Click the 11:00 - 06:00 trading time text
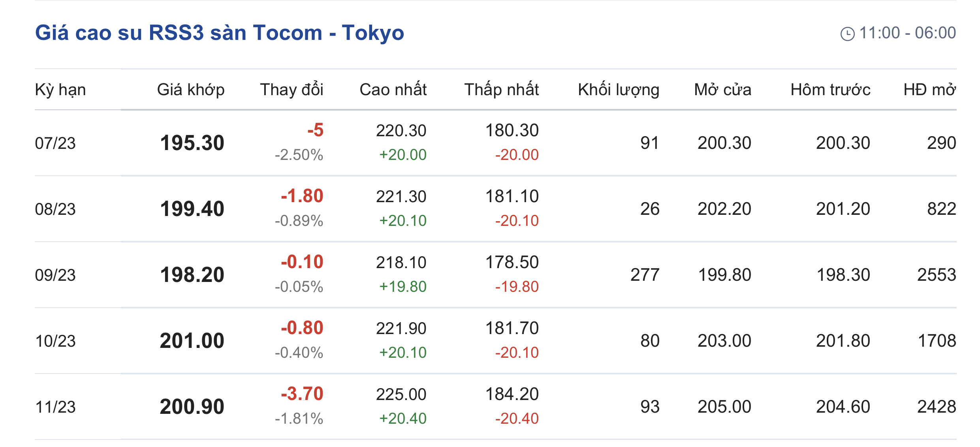980x447 pixels. click(907, 33)
